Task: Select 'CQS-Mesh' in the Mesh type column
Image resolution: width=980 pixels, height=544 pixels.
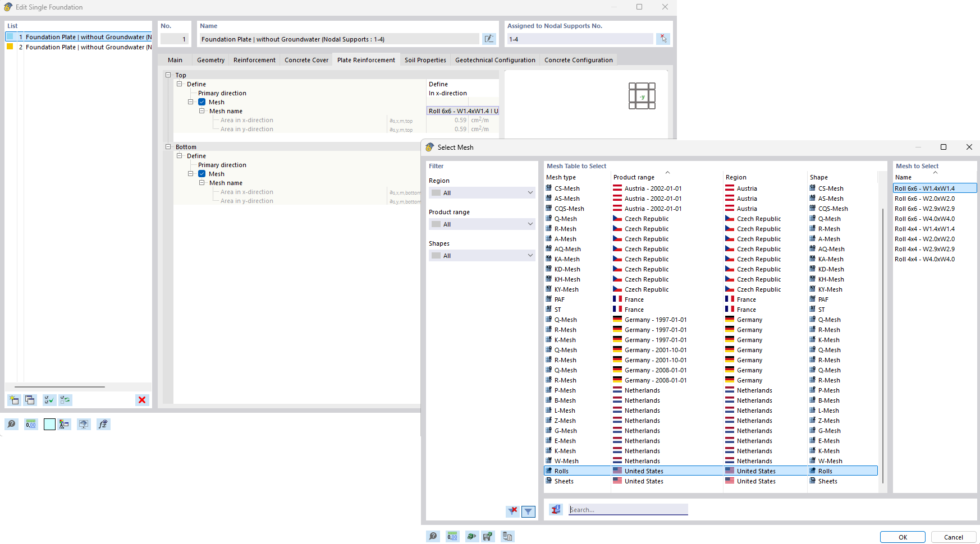Action: click(x=569, y=209)
